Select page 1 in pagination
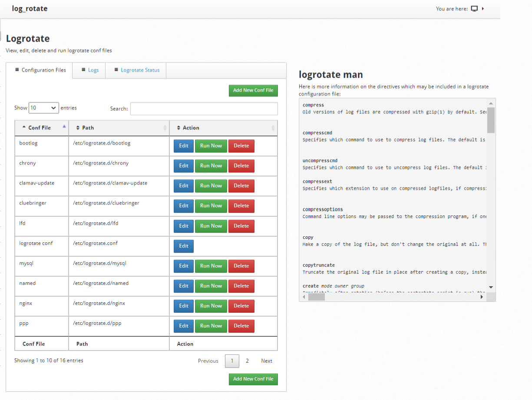Image resolution: width=532 pixels, height=400 pixels. [x=232, y=361]
